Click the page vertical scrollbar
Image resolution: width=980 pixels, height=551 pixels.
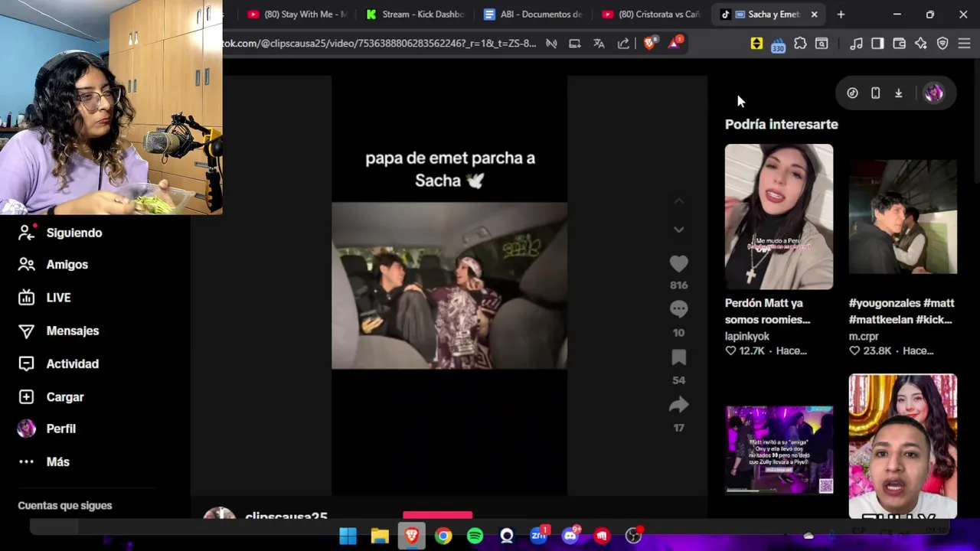coord(975,122)
